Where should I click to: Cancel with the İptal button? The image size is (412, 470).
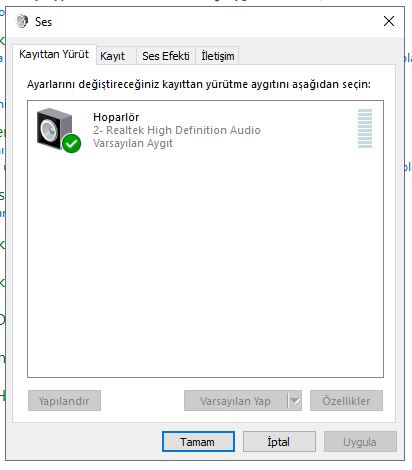coord(279,442)
